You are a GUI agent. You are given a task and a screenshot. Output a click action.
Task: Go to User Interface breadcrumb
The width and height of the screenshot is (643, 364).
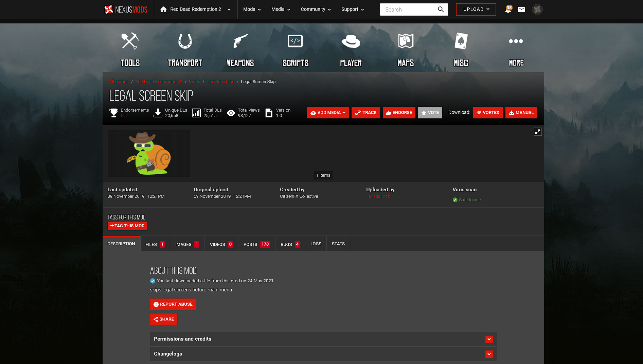point(220,82)
